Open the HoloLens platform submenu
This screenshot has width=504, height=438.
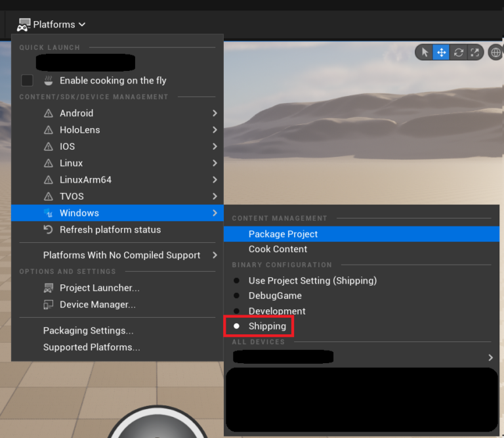[117, 130]
